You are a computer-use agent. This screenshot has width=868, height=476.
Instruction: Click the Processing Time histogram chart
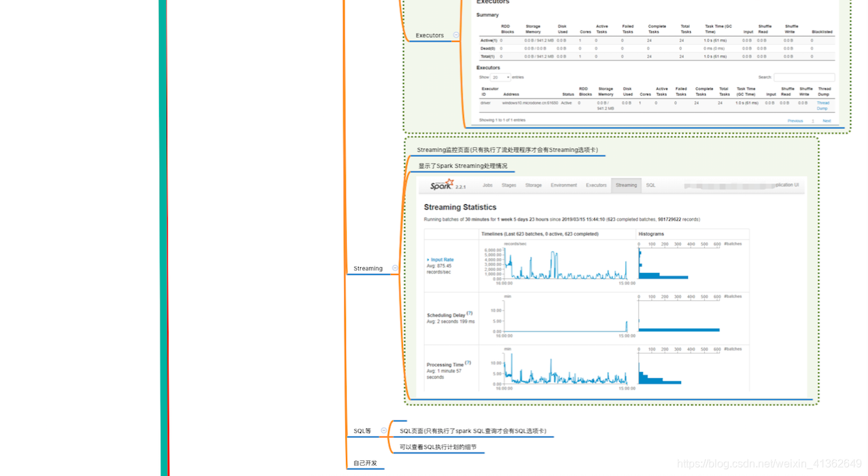pyautogui.click(x=680, y=368)
